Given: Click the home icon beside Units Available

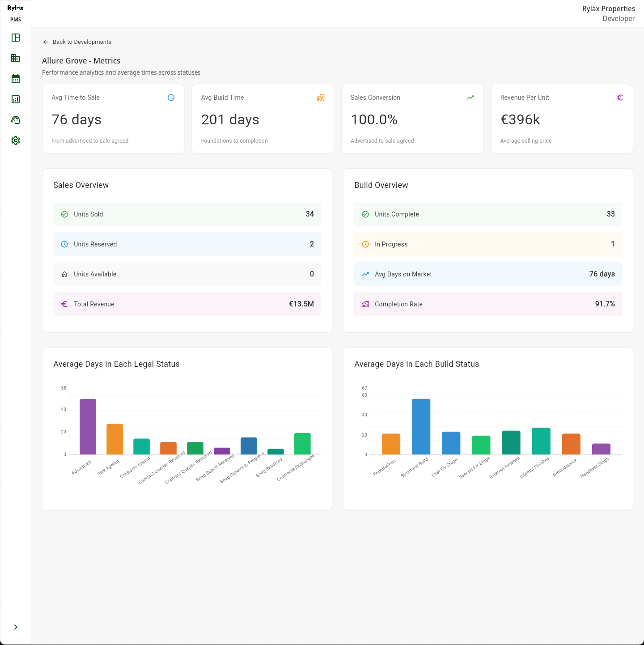Looking at the screenshot, I should tap(64, 274).
